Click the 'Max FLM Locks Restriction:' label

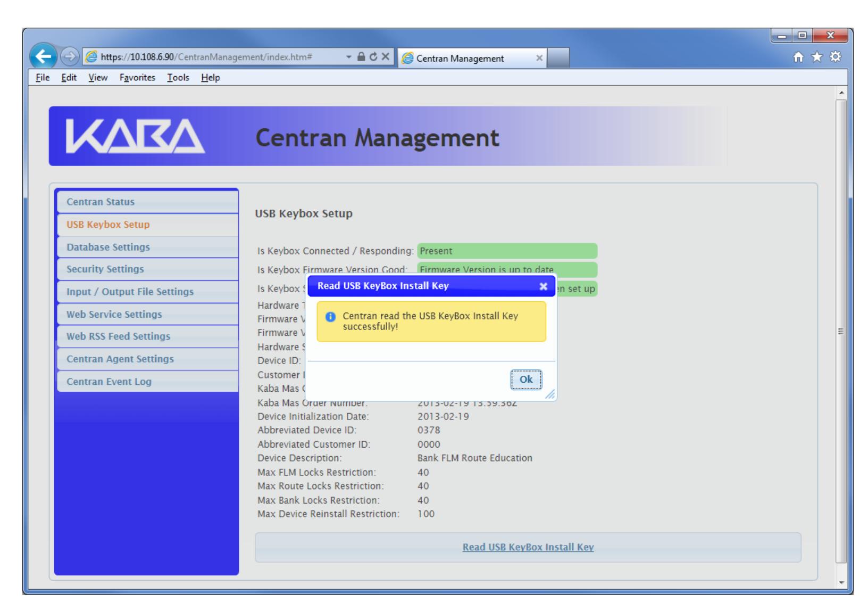click(x=316, y=473)
